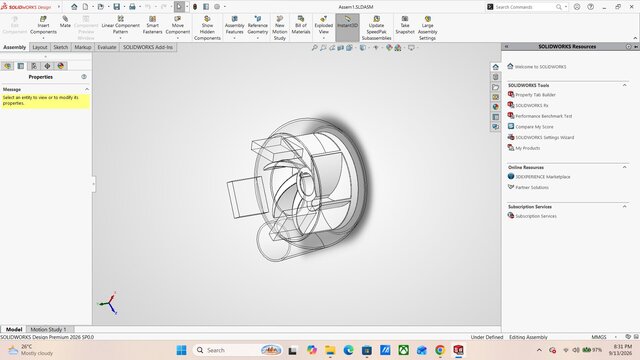Screen dimensions: 640x360
Task: Collapse SOLIDWORKS Tools section
Action: click(624, 85)
